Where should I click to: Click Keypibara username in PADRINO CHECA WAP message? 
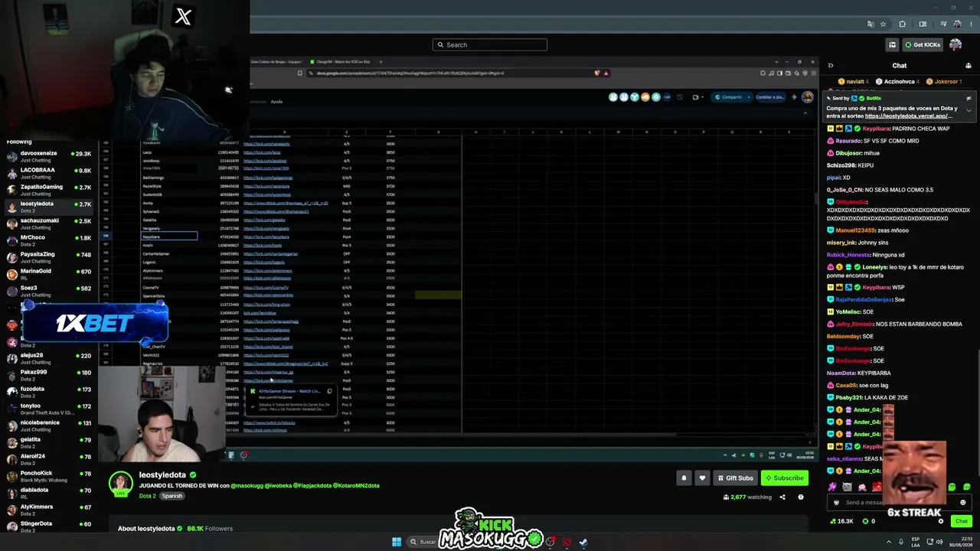(x=876, y=129)
